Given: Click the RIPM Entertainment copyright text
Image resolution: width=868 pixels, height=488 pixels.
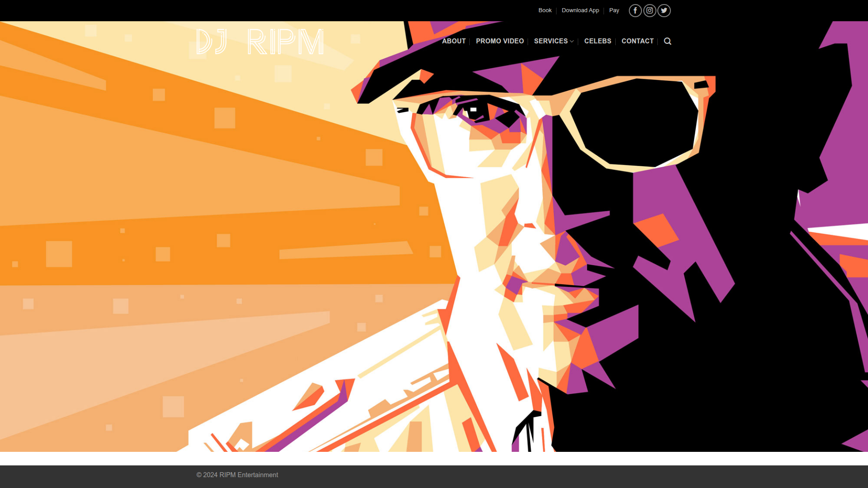Looking at the screenshot, I should 236,474.
